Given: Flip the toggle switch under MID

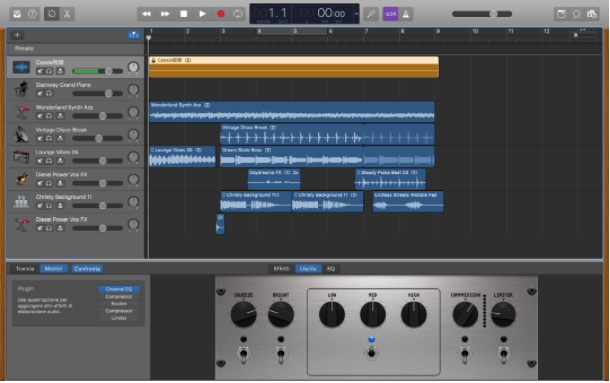Looking at the screenshot, I should pos(372,353).
